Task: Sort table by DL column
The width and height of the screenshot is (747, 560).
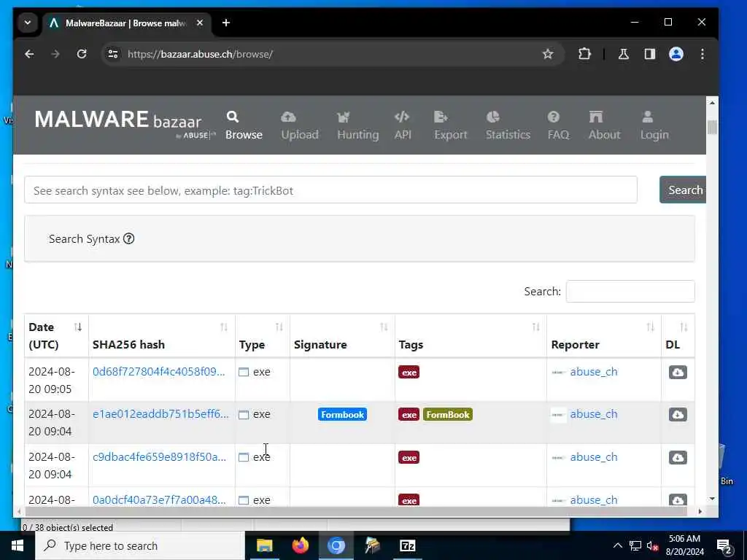Action: (678, 335)
